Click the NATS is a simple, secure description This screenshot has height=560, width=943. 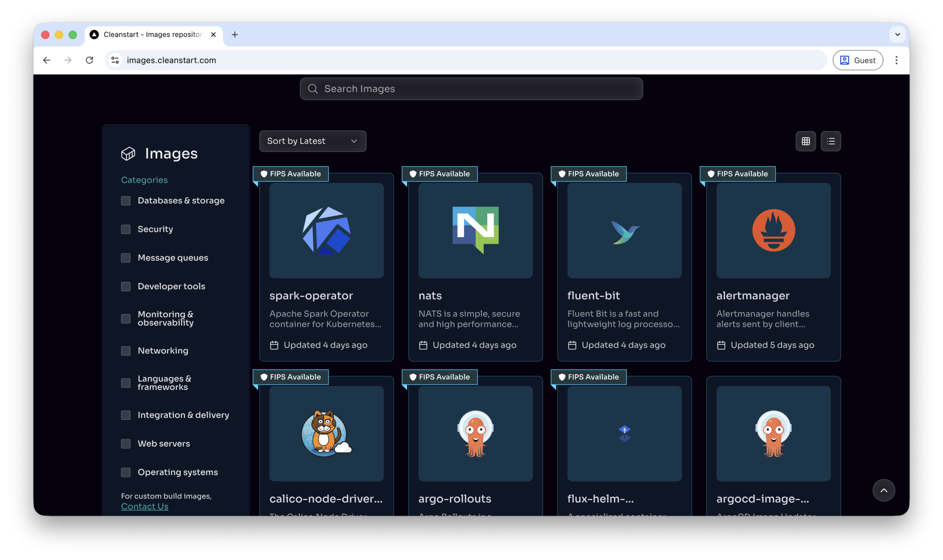click(469, 319)
